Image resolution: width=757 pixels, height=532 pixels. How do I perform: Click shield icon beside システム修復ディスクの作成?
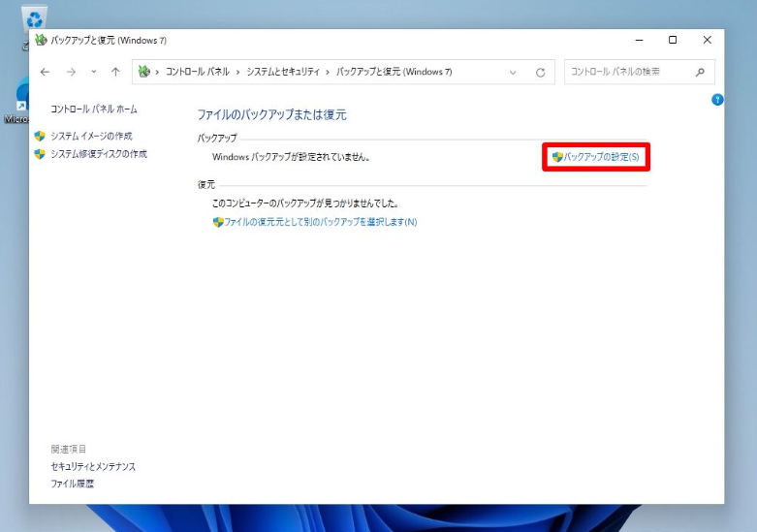tap(40, 154)
